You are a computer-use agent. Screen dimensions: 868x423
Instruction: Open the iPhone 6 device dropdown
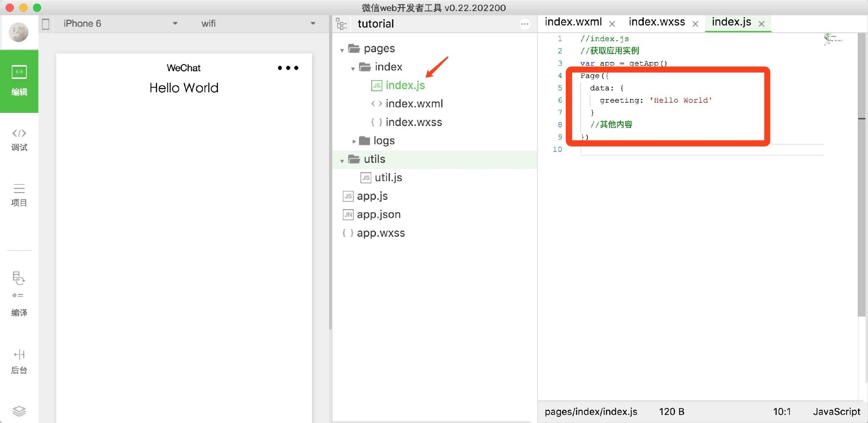(120, 24)
